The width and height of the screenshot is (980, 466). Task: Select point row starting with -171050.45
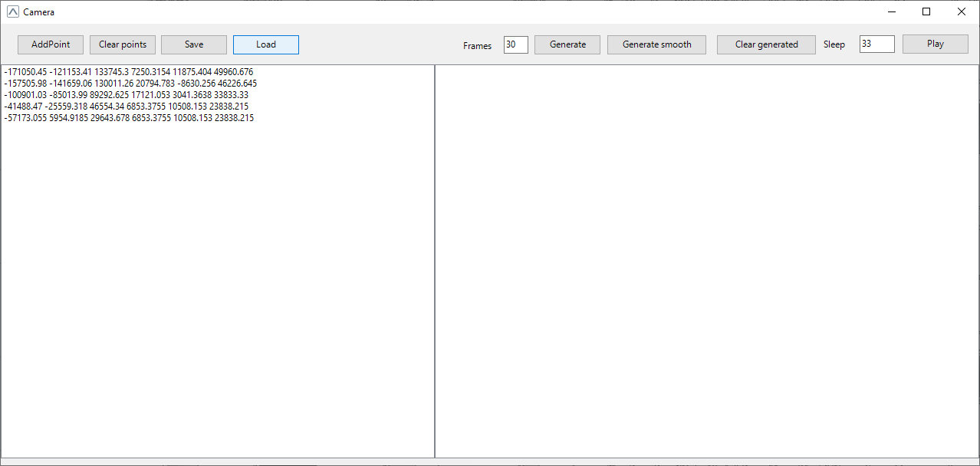point(128,72)
